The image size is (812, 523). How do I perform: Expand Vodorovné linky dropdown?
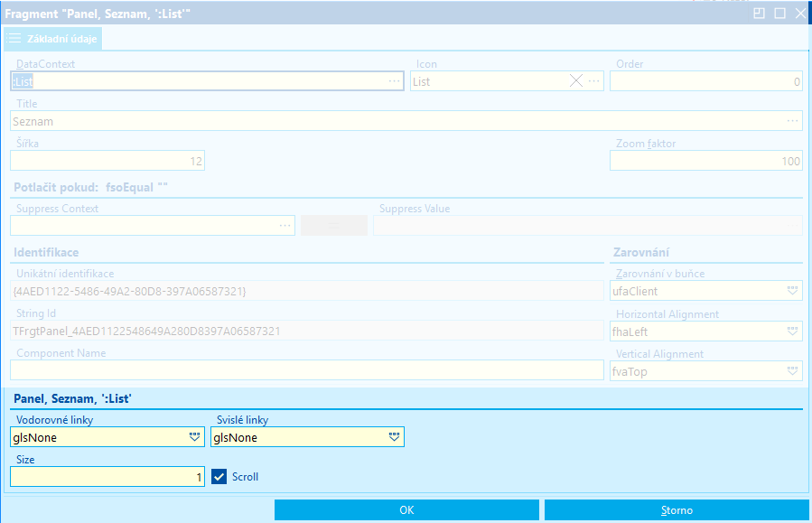(195, 437)
